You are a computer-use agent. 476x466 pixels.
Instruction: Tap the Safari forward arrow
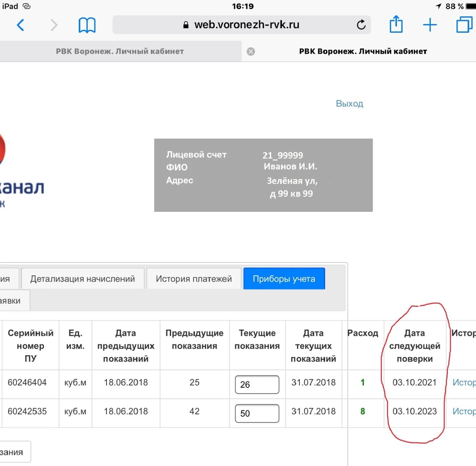pyautogui.click(x=54, y=25)
